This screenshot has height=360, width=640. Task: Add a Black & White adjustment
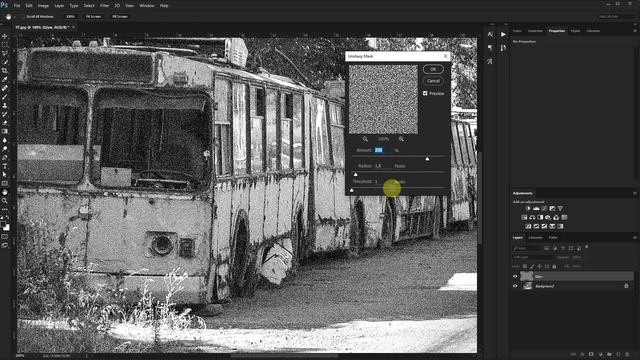click(x=540, y=218)
